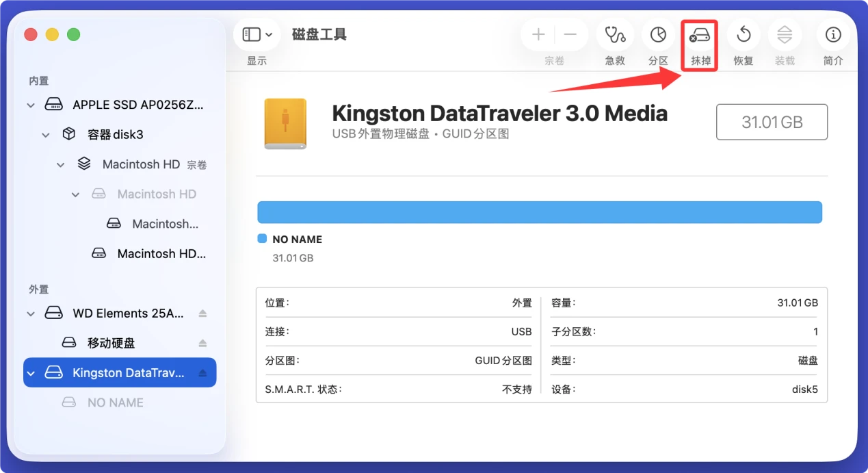
Task: Eject the Kingston DataTraveler disk
Action: 202,373
